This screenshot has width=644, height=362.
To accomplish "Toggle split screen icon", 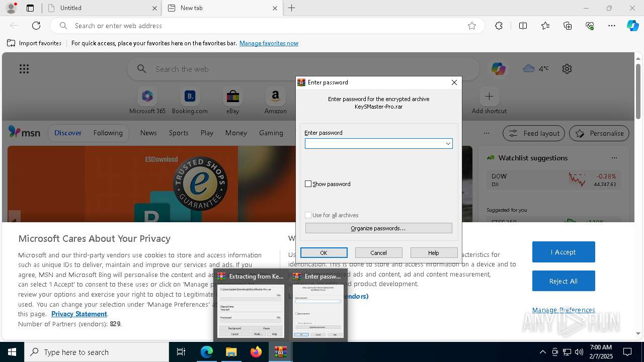I will coord(523,26).
